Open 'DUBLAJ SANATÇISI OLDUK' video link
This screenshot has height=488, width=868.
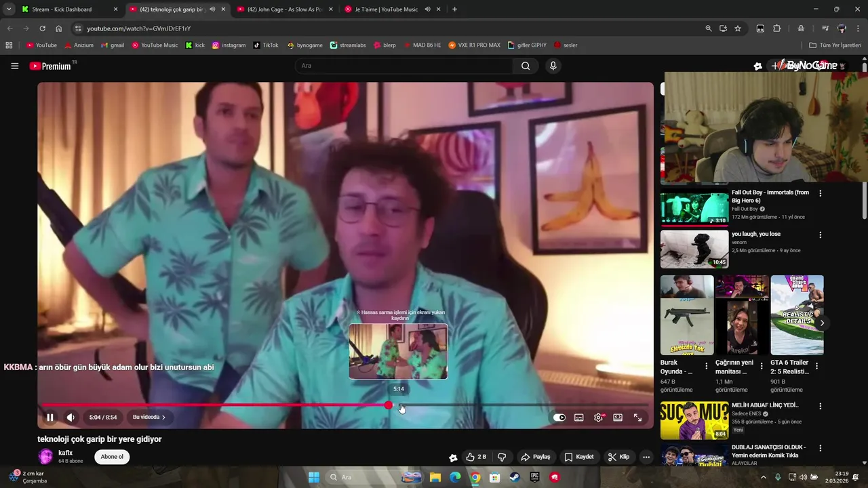click(x=768, y=451)
